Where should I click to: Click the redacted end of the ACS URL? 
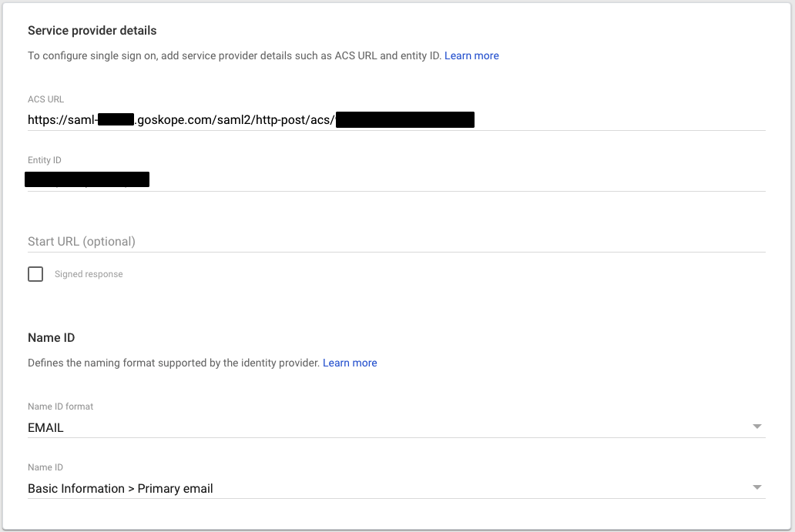(405, 119)
